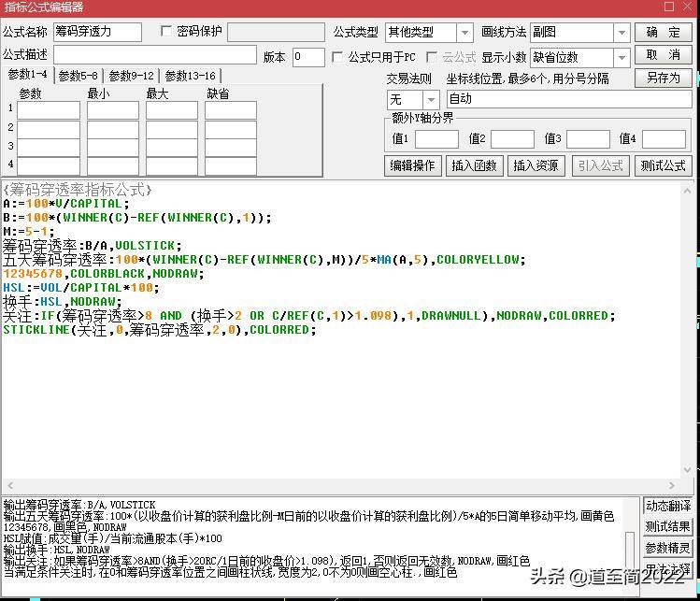
Task: Click the 值2 Y-axis boundary field
Action: [x=512, y=139]
